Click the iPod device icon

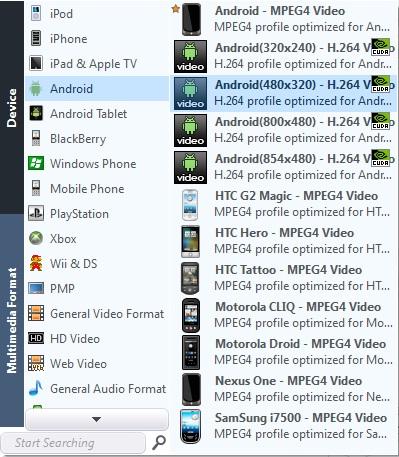click(x=36, y=14)
